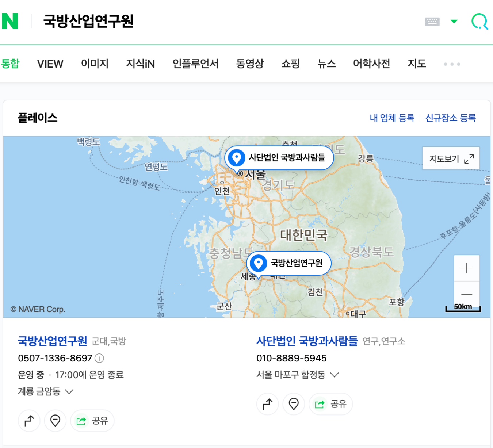Screen dimensions: 493x448
Task: Show more tabs with the three dots
Action: coord(452,64)
